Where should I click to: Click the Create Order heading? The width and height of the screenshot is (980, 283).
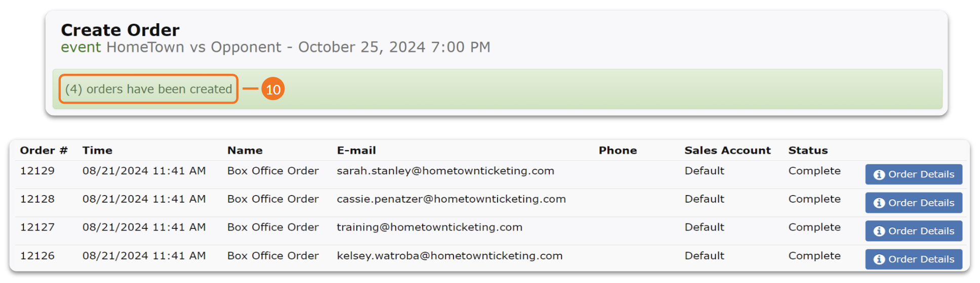(120, 30)
